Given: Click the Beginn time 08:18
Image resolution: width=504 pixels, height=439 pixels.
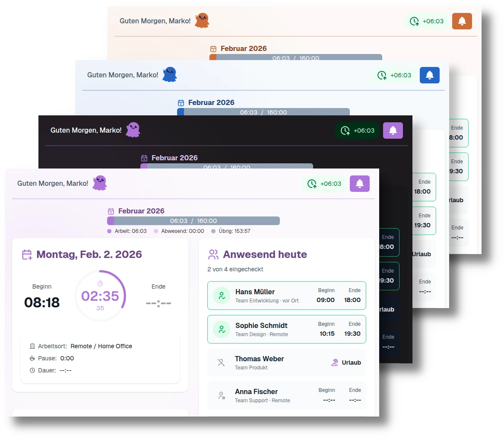Looking at the screenshot, I should coord(42,302).
